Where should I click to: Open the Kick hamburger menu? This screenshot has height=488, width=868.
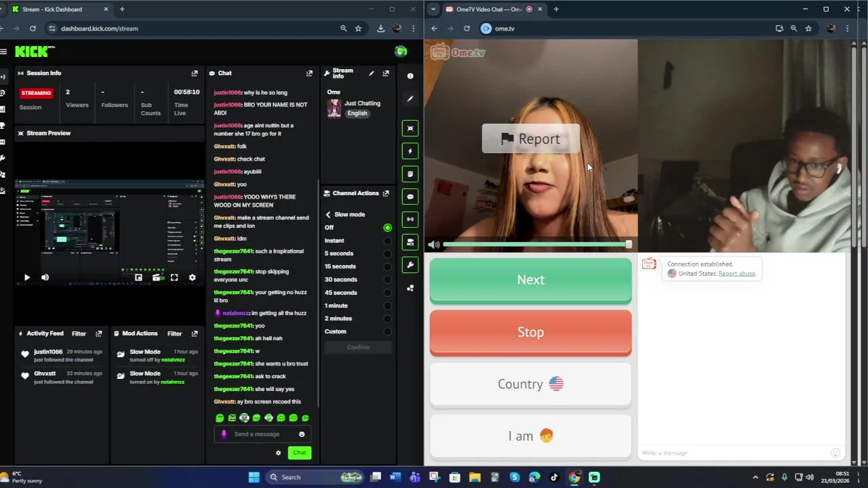(x=3, y=52)
